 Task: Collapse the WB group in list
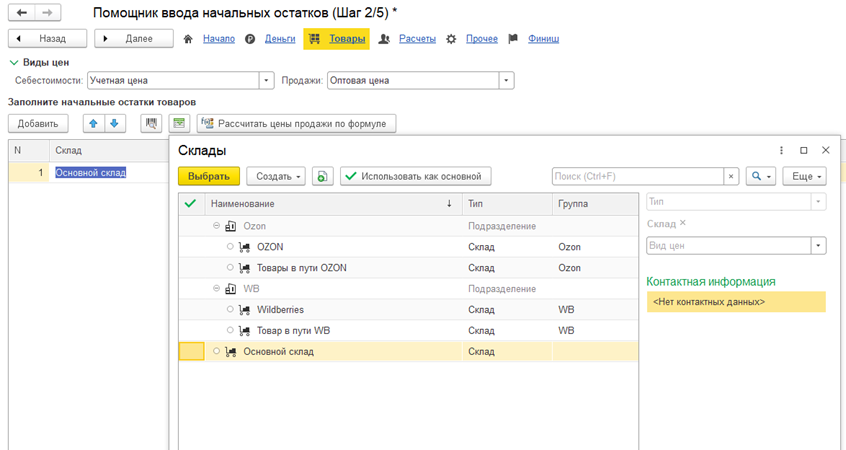coord(217,289)
